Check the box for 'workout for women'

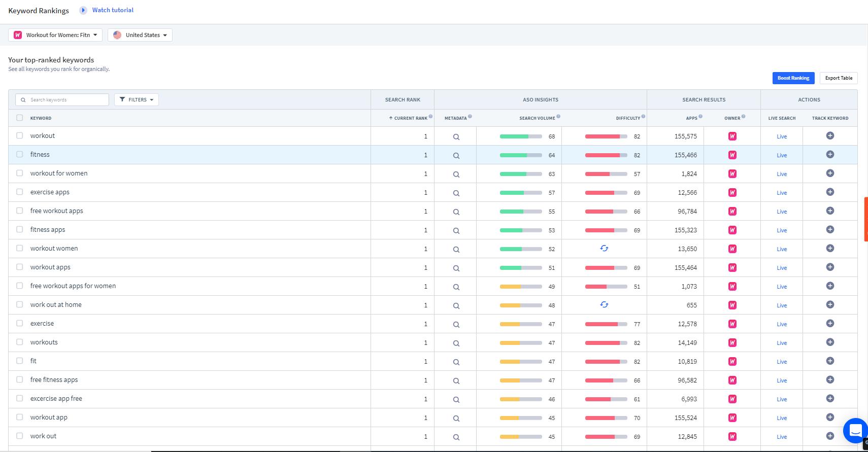click(20, 173)
